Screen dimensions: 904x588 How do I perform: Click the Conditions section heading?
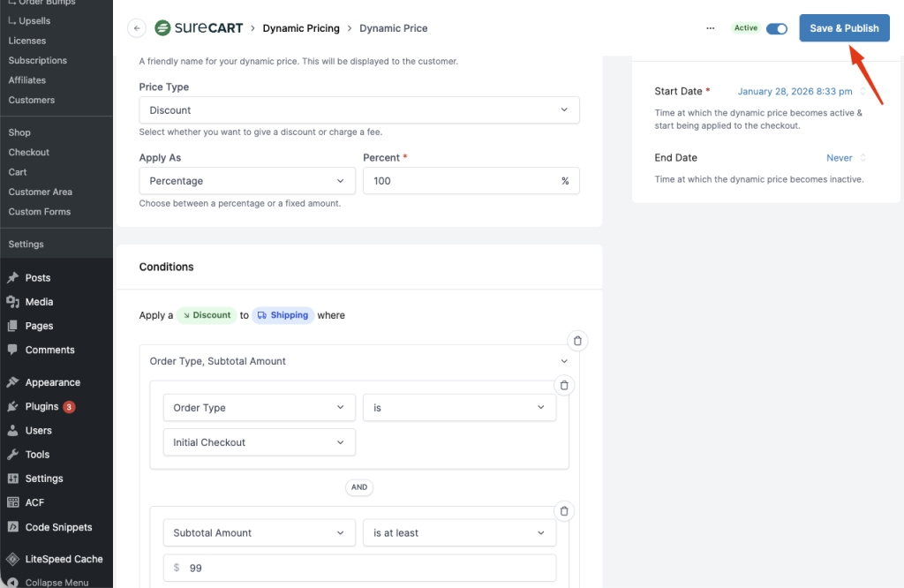click(x=166, y=267)
